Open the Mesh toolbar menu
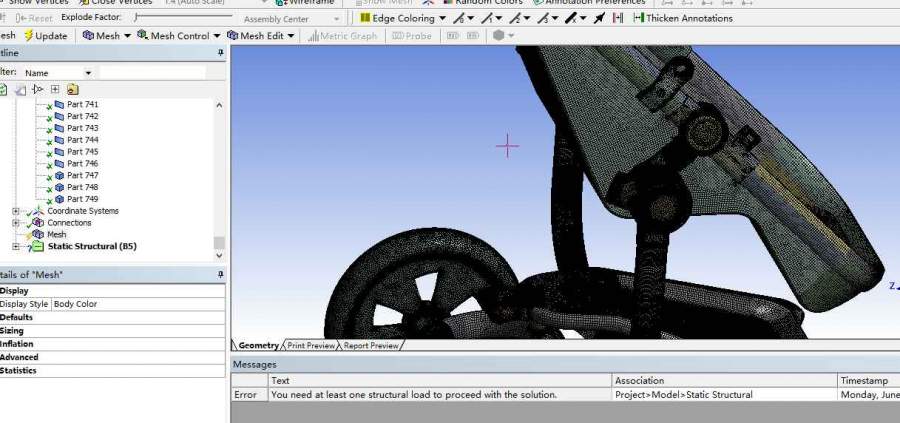Image resolution: width=900 pixels, height=423 pixels. click(107, 36)
